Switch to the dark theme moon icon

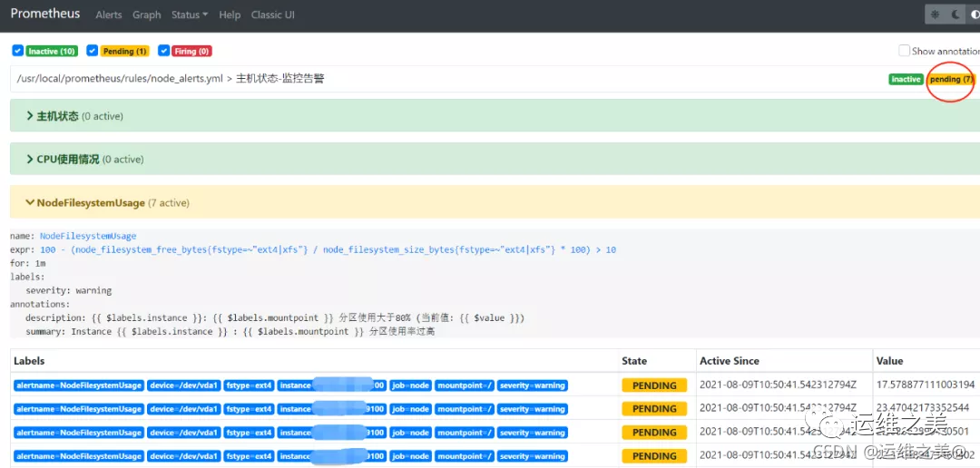point(955,15)
